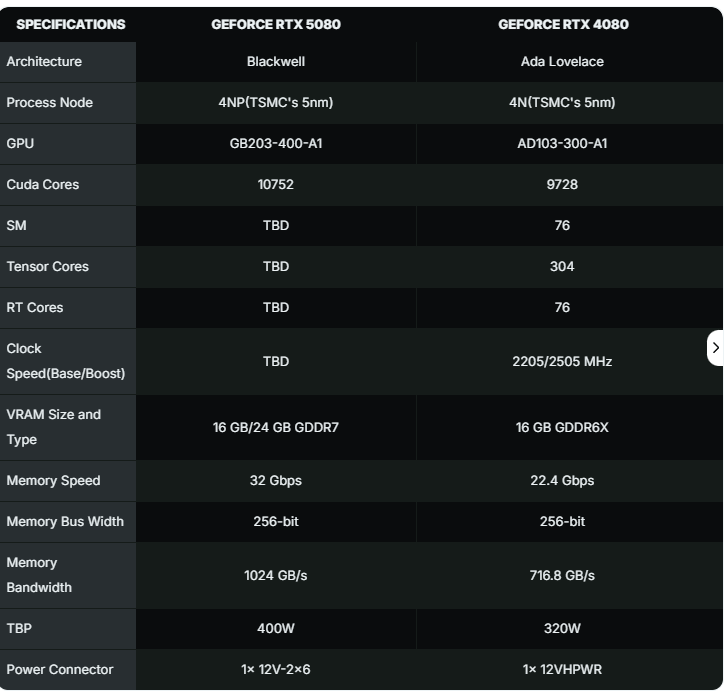725x691 pixels.
Task: Click the 1024 GB/s bandwidth cell
Action: pyautogui.click(x=276, y=576)
